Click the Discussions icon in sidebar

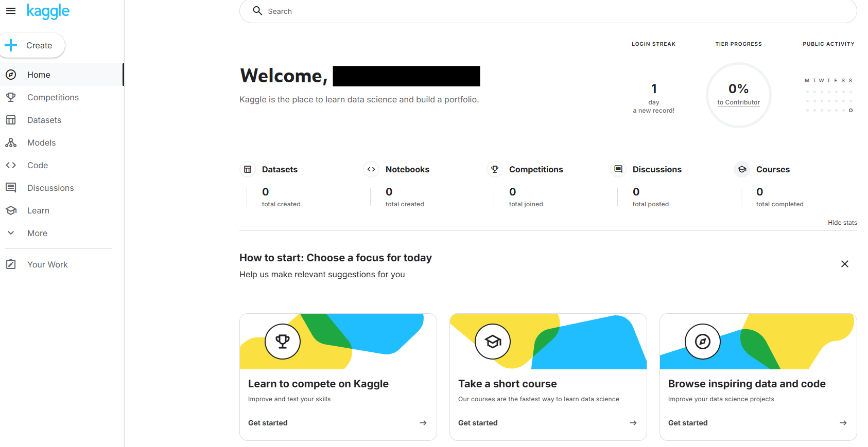(11, 188)
